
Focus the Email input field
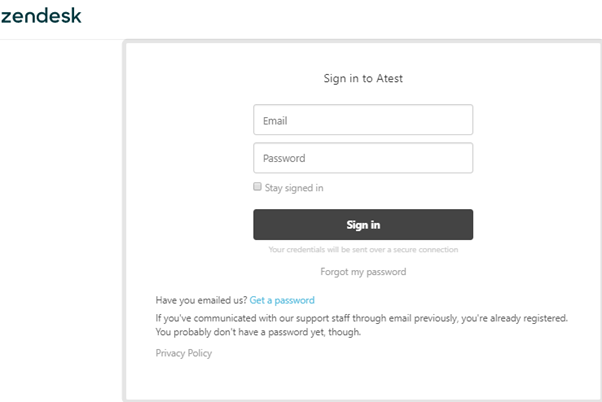363,120
